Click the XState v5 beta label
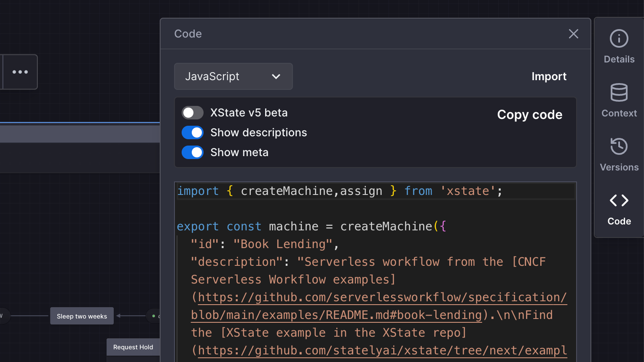Screen dimensions: 644x362 249,113
